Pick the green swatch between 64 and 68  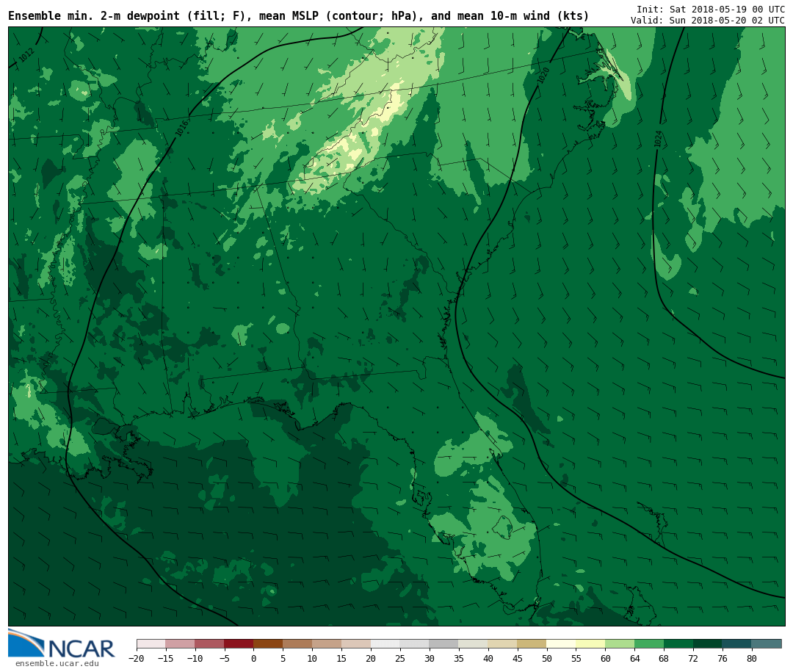click(x=649, y=643)
